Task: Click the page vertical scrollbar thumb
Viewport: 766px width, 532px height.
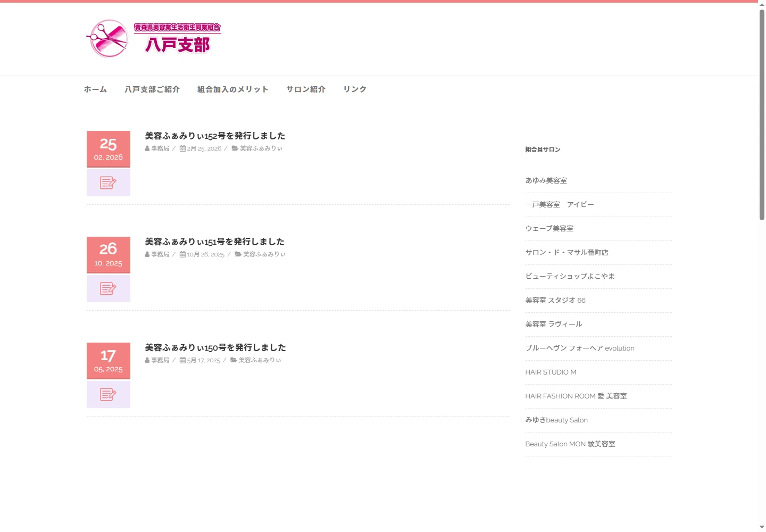Action: [762, 114]
